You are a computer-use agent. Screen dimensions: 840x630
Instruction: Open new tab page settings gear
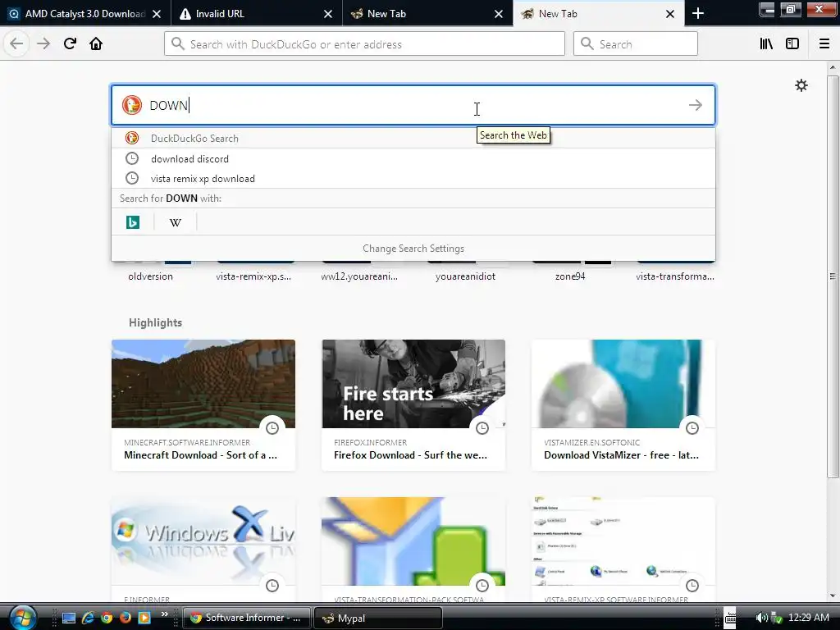[x=801, y=85]
